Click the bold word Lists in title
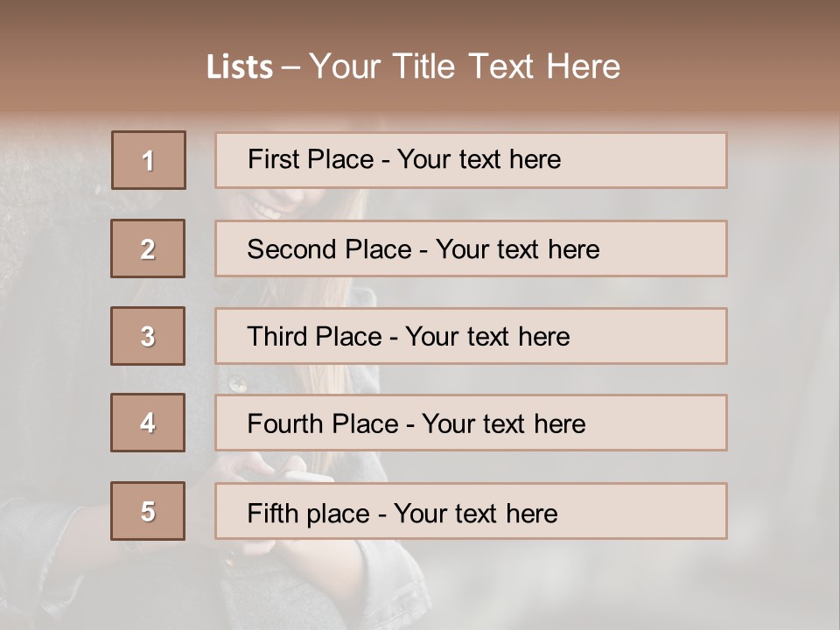Image resolution: width=840 pixels, height=630 pixels. point(240,67)
